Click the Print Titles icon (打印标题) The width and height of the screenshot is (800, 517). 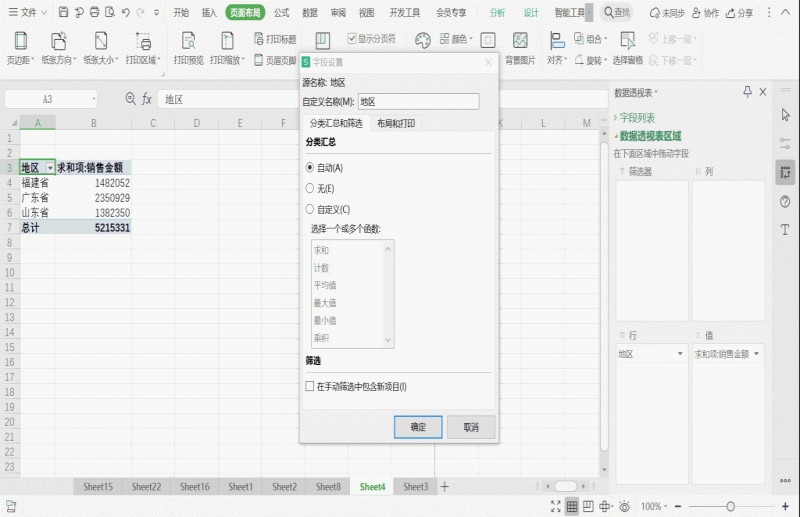point(275,39)
